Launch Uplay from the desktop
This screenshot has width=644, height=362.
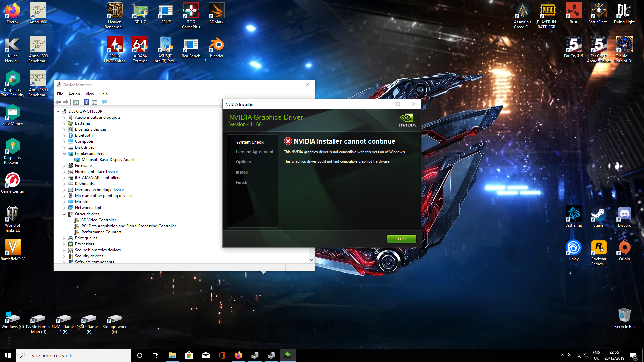pyautogui.click(x=573, y=250)
